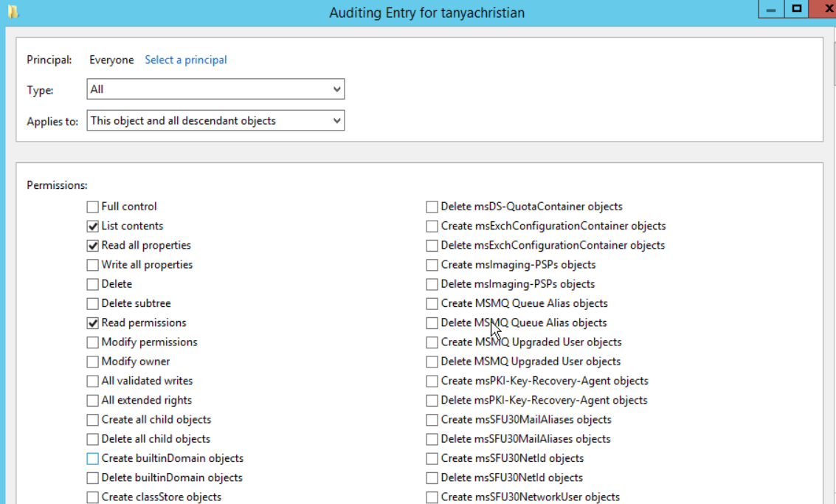Check Delete all child objects
836x504 pixels.
pos(93,440)
